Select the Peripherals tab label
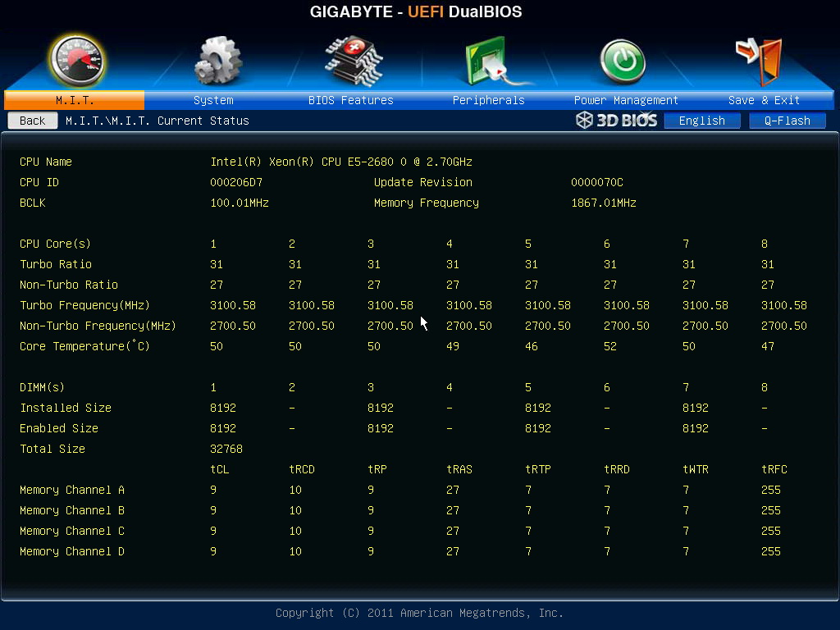The height and width of the screenshot is (630, 840). coord(489,100)
